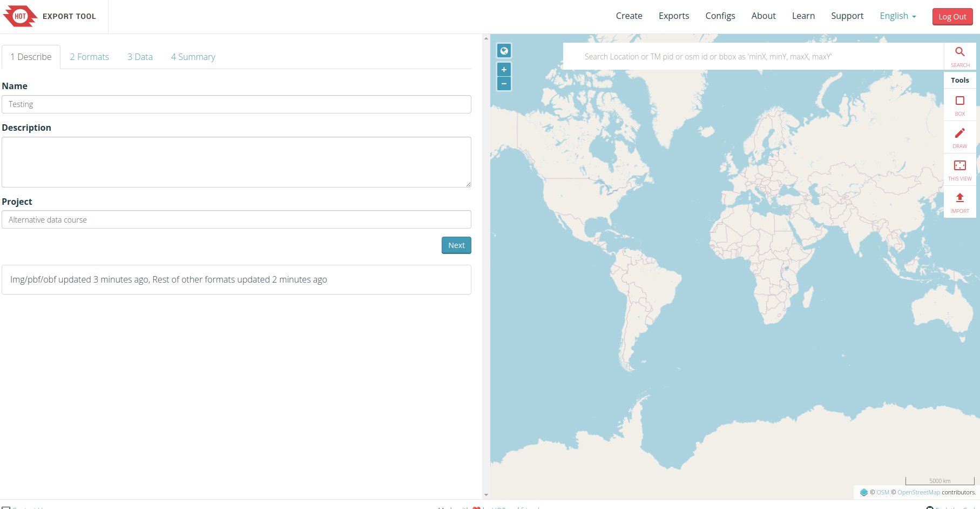Zoom out on the map
This screenshot has height=509, width=980.
(504, 84)
